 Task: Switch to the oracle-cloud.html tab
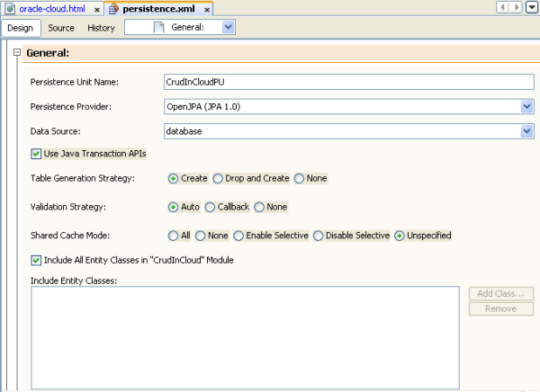[49, 9]
